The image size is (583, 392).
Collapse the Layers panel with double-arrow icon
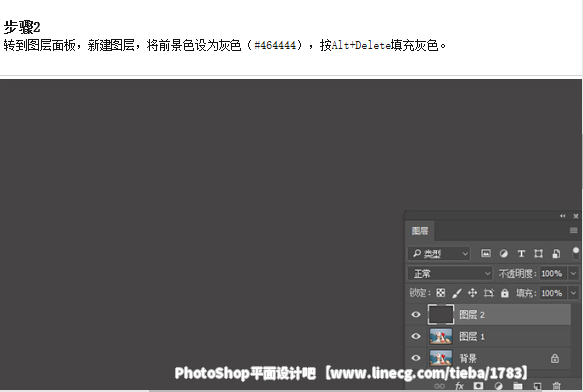pyautogui.click(x=563, y=216)
